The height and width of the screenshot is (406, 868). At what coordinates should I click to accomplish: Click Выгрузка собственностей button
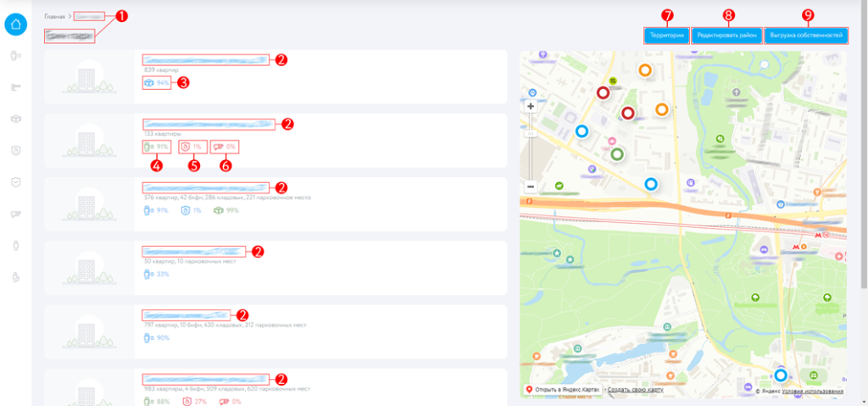coord(805,36)
